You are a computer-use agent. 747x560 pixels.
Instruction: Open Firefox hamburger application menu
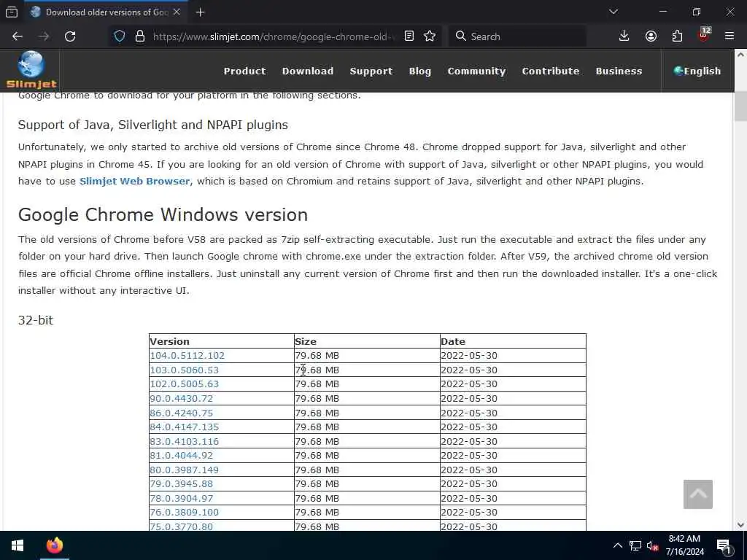729,36
